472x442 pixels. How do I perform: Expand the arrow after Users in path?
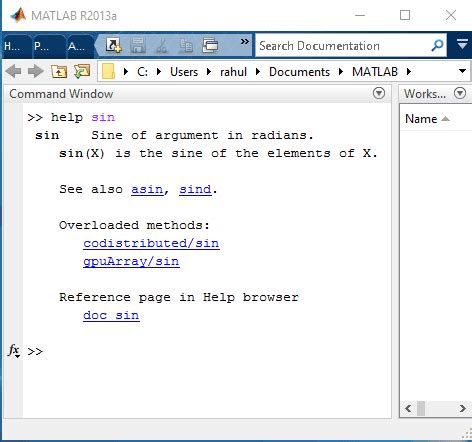[209, 71]
